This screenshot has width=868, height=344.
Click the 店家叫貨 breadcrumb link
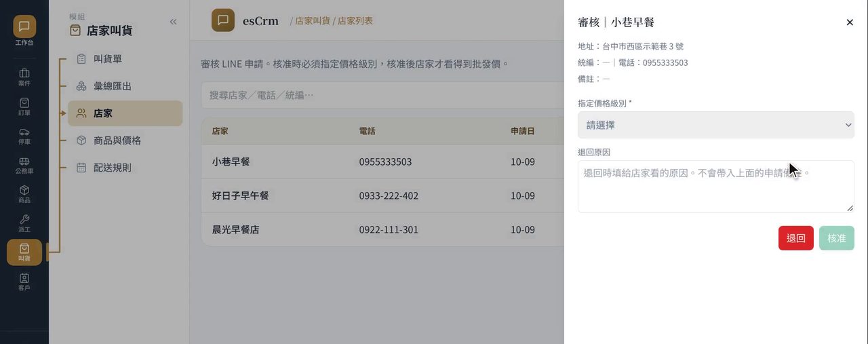(x=312, y=21)
